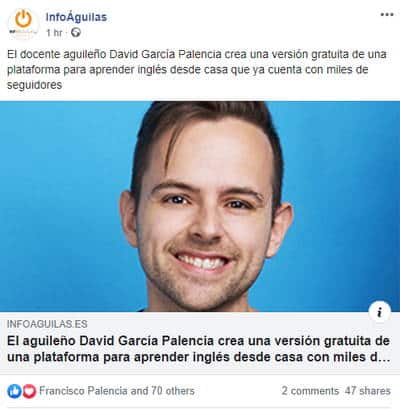Click the red heart Love reaction icon

tap(29, 391)
